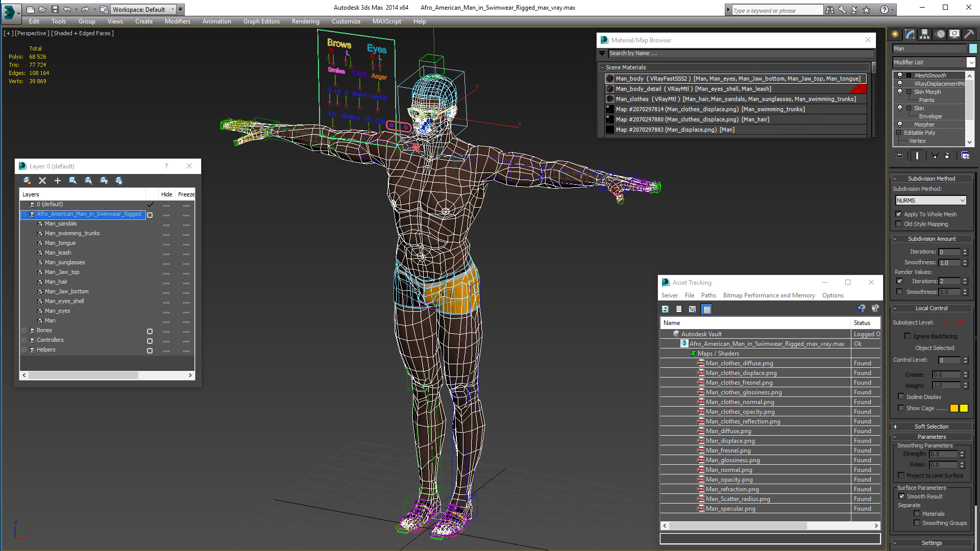Open the Modifier List dropdown
Viewport: 980px width, 551px height.
tap(970, 62)
